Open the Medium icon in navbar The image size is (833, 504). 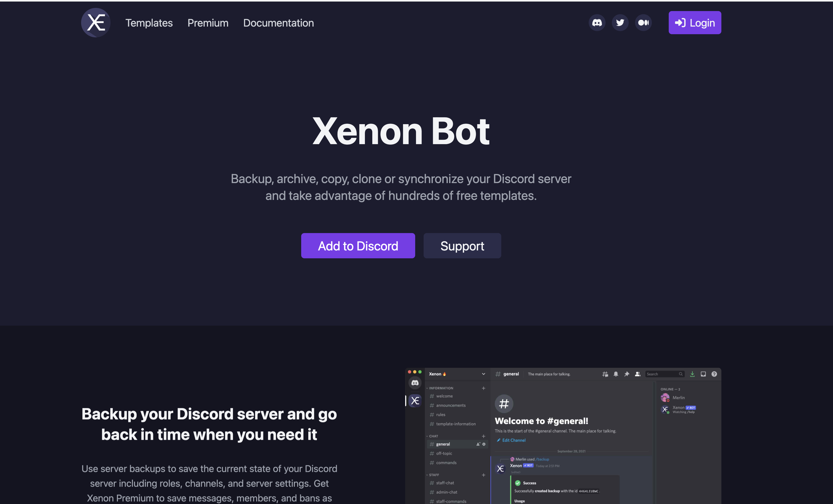(643, 23)
